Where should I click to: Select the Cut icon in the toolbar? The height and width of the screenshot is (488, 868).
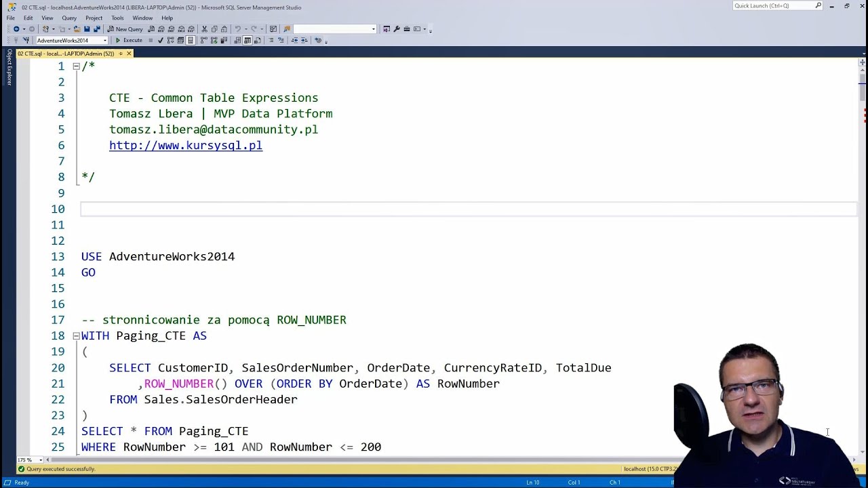(x=203, y=29)
